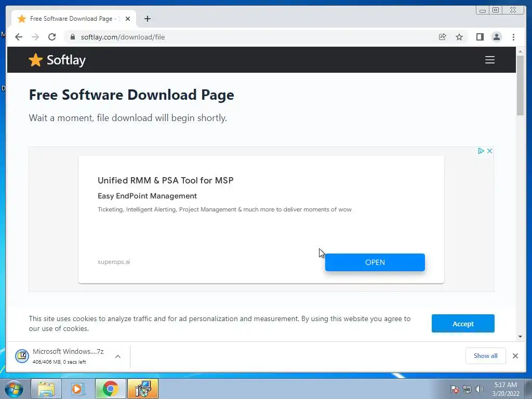Launch Windows Media Player from taskbar
This screenshot has height=399, width=532.
click(x=78, y=389)
